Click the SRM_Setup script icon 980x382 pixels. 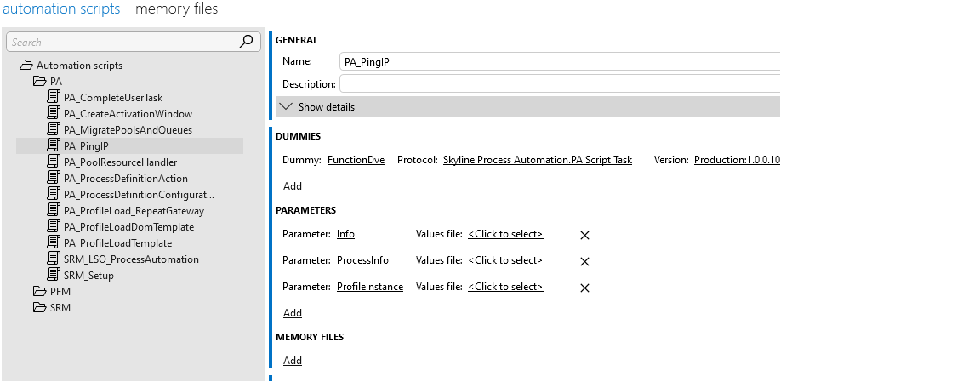54,275
